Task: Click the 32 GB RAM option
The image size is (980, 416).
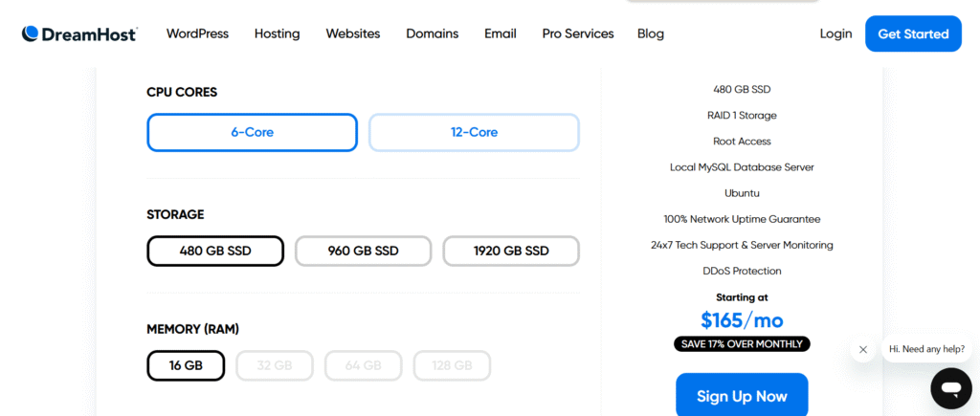Action: (274, 365)
